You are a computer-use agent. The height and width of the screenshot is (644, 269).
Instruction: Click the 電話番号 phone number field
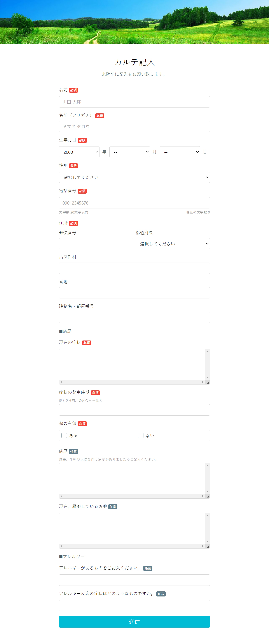click(134, 203)
